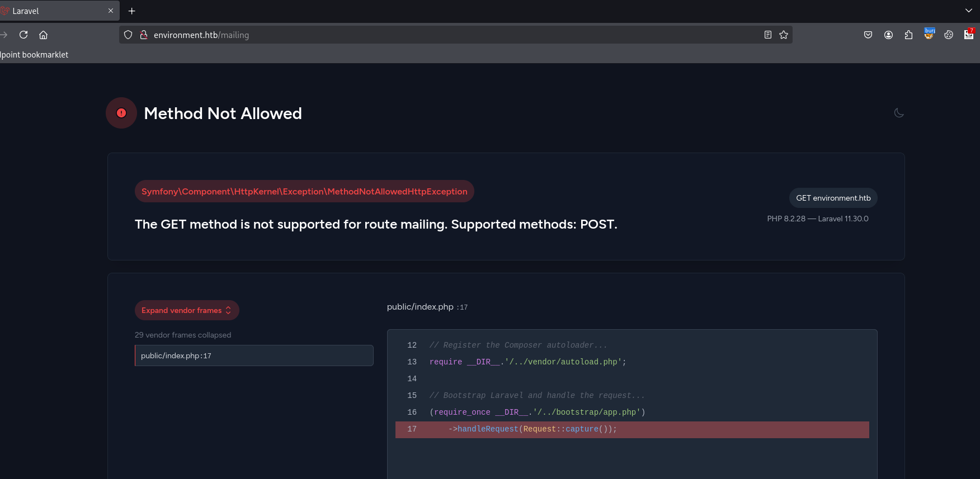Bookmark this page with the star
This screenshot has height=479, width=980.
click(x=784, y=35)
